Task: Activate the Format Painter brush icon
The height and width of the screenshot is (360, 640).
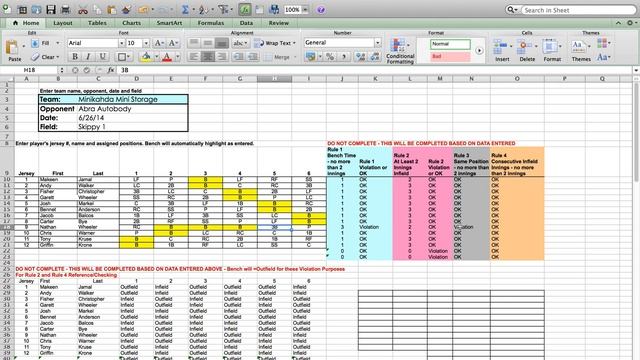Action: pos(126,9)
